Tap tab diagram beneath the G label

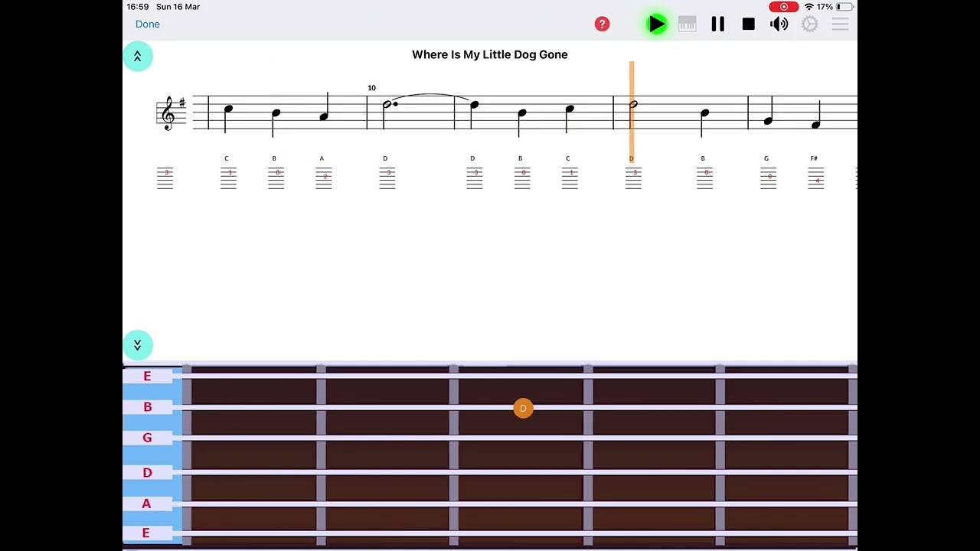768,178
